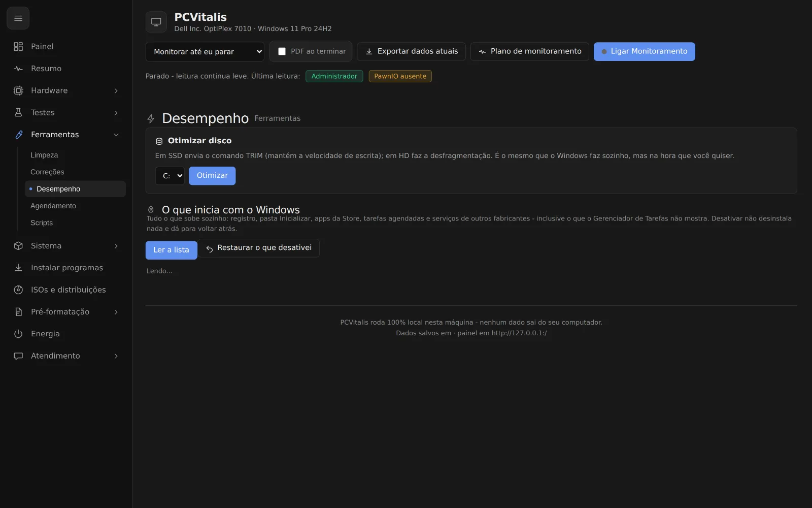Click the ISOs e distribuições disc icon

coord(18,290)
